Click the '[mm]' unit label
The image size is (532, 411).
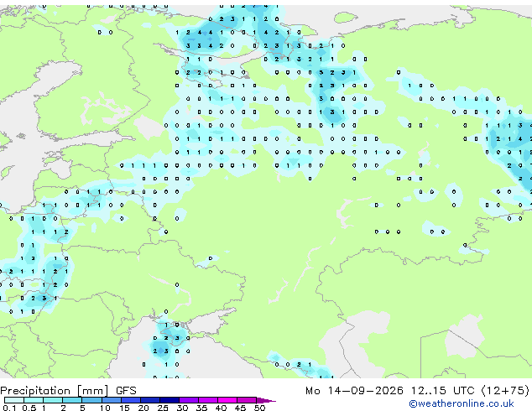(x=93, y=391)
